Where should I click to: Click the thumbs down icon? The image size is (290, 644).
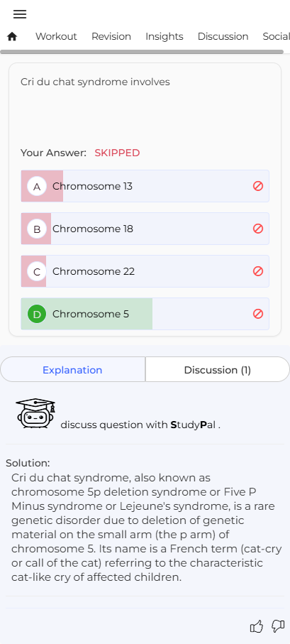pos(278,626)
